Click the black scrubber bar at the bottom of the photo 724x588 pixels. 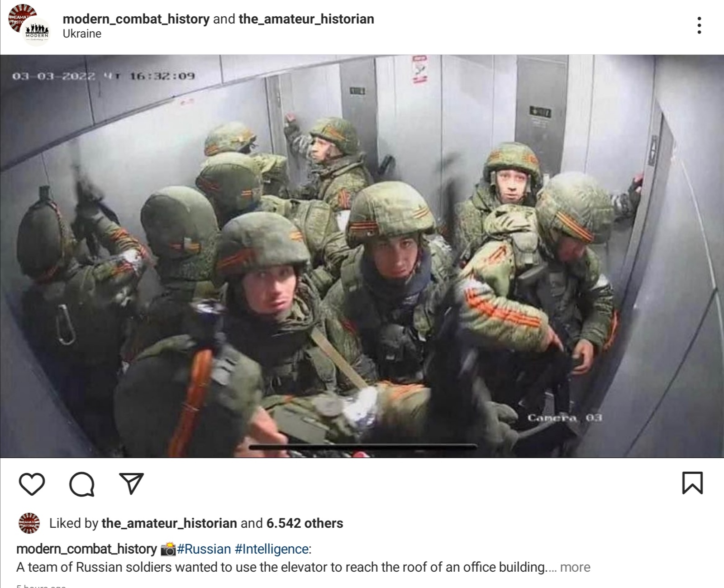coord(363,447)
